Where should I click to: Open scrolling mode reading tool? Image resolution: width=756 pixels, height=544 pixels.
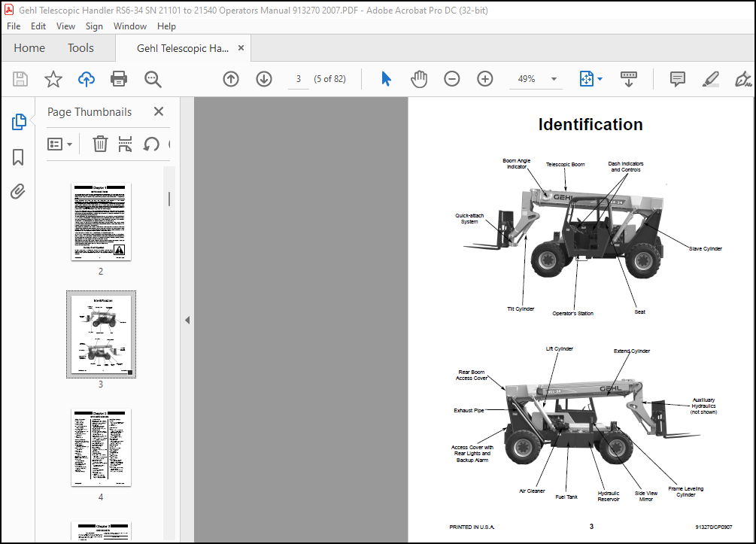[x=628, y=79]
